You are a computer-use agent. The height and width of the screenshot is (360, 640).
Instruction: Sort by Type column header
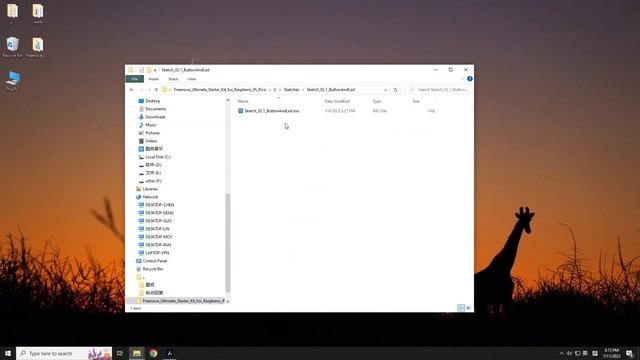[377, 101]
